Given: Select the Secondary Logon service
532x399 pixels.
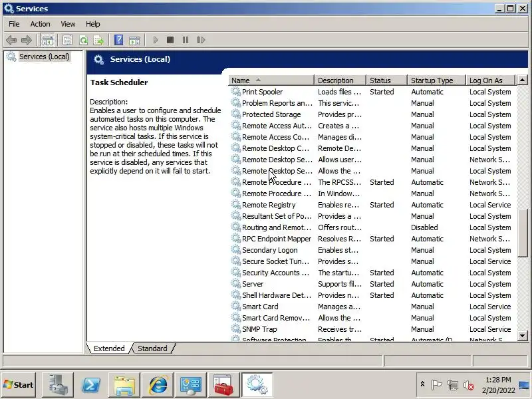Looking at the screenshot, I should click(x=372, y=250).
